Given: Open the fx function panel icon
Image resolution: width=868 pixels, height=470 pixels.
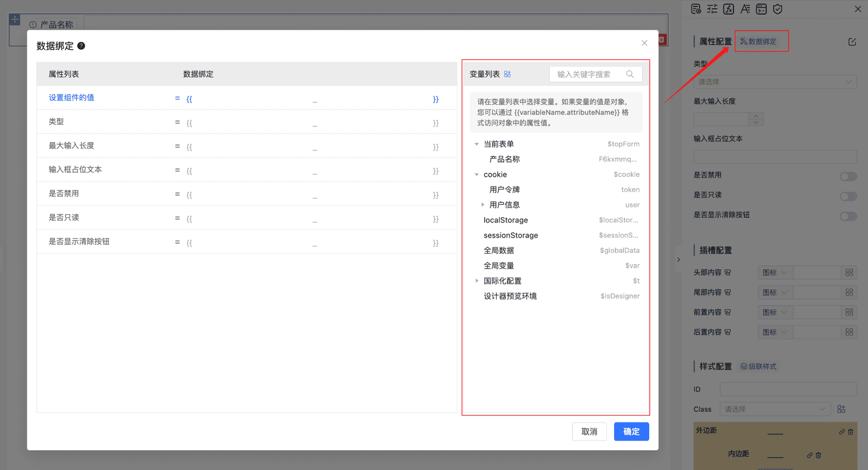Looking at the screenshot, I should click(728, 9).
